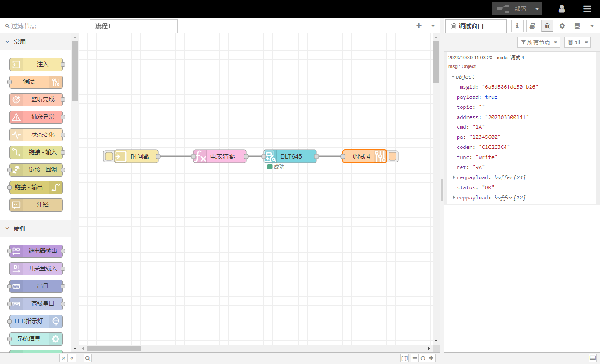
Task: Open the 所有节点 filter button
Action: pyautogui.click(x=538, y=42)
